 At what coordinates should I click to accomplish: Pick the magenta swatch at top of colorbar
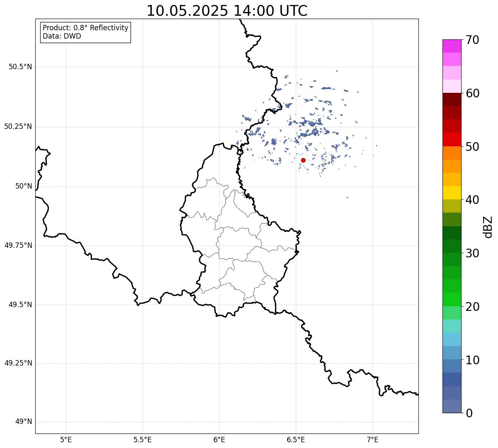[x=452, y=46]
